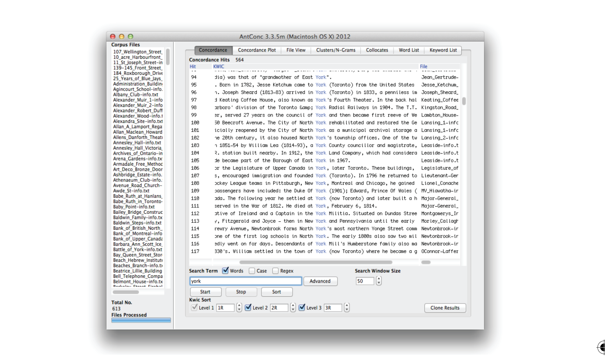
Task: Click the Start search button
Action: click(205, 292)
